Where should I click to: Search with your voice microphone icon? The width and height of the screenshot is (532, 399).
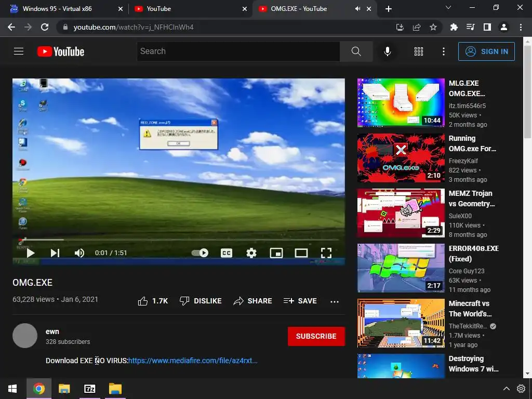click(388, 51)
